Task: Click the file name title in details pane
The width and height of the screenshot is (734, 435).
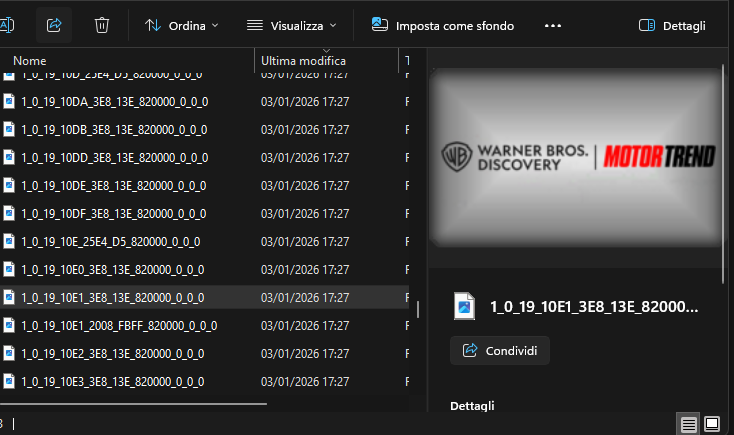Action: [594, 307]
